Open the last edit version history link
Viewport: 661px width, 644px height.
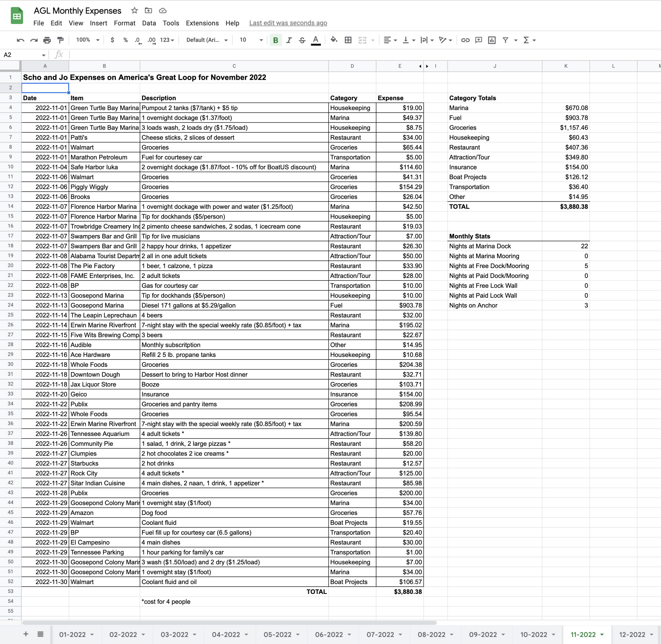pyautogui.click(x=288, y=23)
